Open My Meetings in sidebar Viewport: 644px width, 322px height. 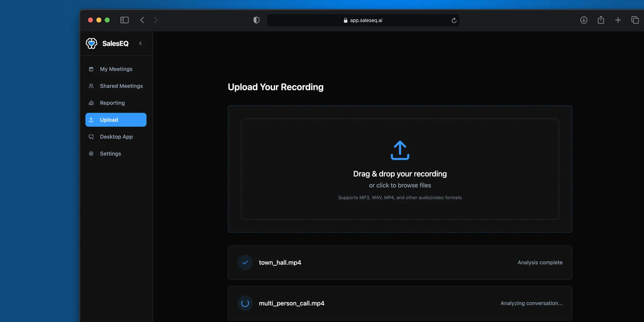point(116,69)
